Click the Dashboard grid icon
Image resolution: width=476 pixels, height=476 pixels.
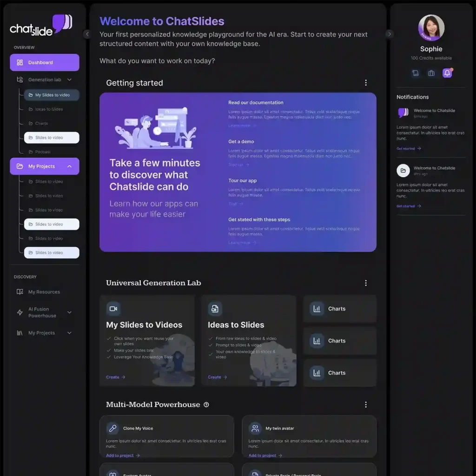click(x=20, y=62)
